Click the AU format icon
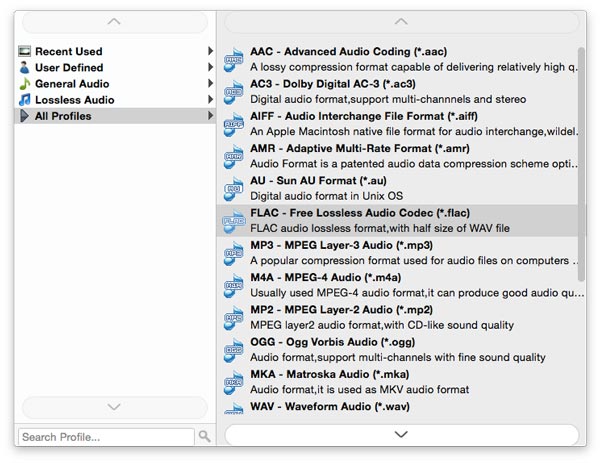 (234, 189)
